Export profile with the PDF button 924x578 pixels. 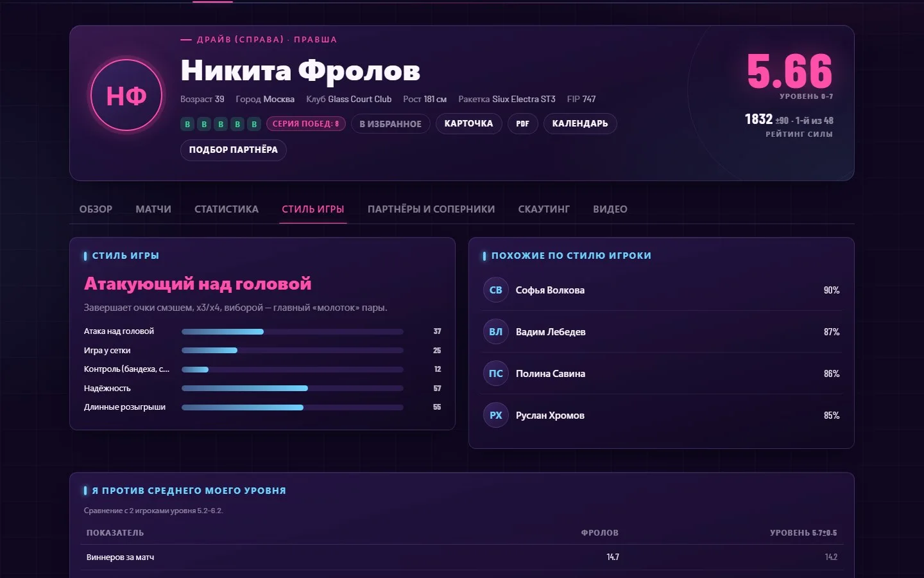[x=522, y=124]
